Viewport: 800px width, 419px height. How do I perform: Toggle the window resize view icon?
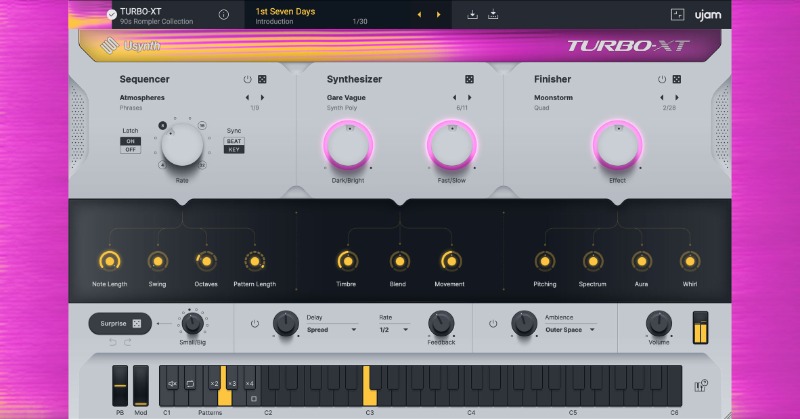(x=677, y=15)
